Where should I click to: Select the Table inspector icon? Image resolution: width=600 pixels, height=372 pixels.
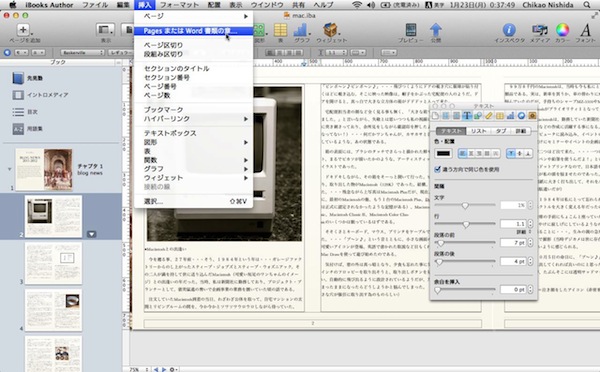(500, 116)
